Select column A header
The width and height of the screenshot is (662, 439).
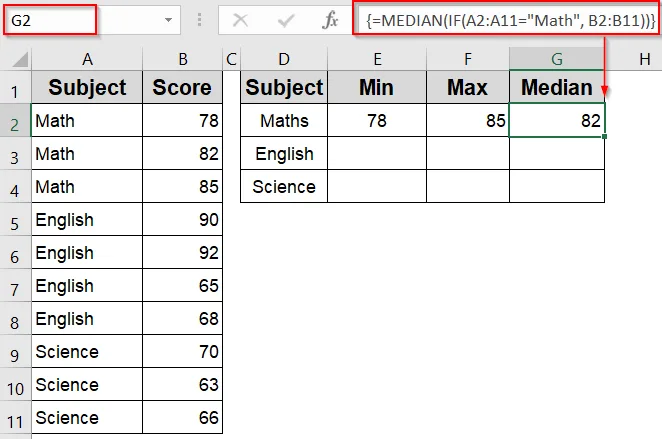87,59
